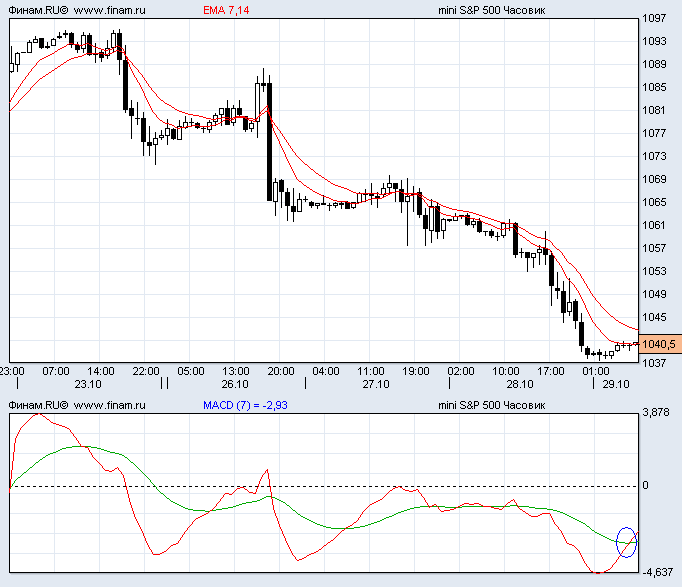Click the 04:00 time axis label
Image resolution: width=682 pixels, height=587 pixels.
[326, 371]
